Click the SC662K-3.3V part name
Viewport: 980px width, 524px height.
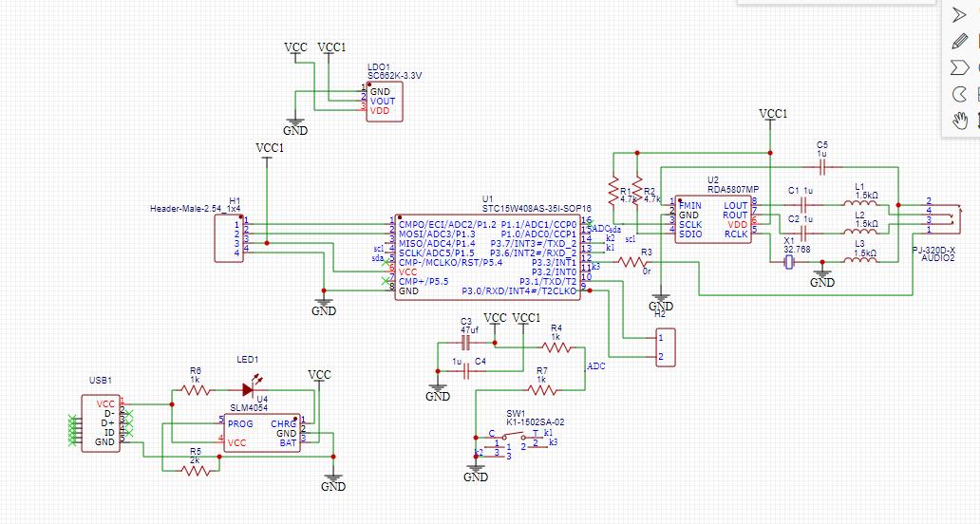pyautogui.click(x=394, y=76)
